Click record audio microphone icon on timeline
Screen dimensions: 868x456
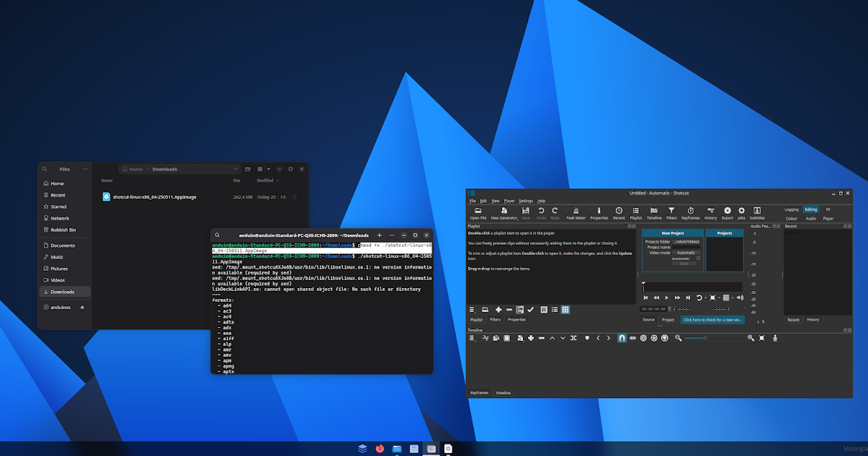pyautogui.click(x=775, y=338)
